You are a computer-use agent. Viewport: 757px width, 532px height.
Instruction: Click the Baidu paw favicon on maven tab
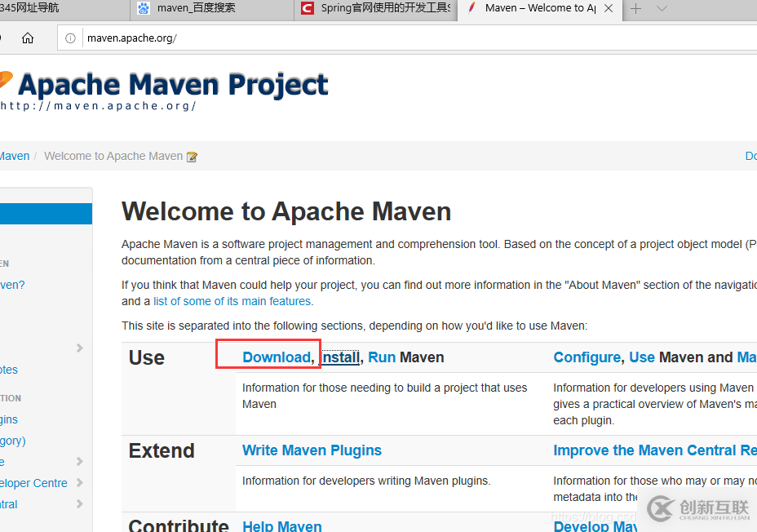click(144, 8)
